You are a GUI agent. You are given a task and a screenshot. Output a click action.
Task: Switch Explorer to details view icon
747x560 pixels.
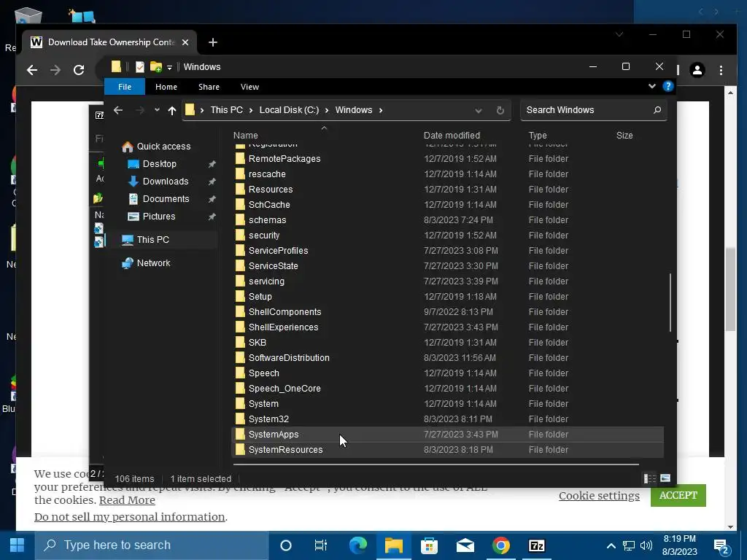pyautogui.click(x=650, y=478)
